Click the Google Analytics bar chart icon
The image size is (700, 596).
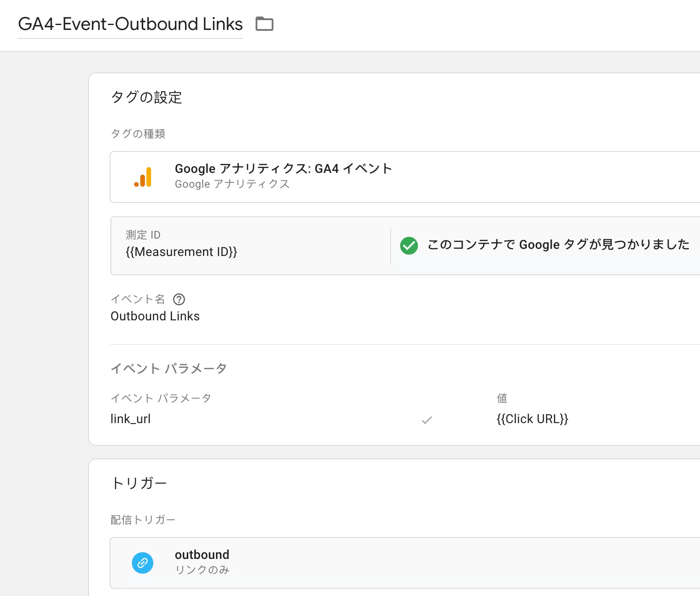pyautogui.click(x=143, y=177)
